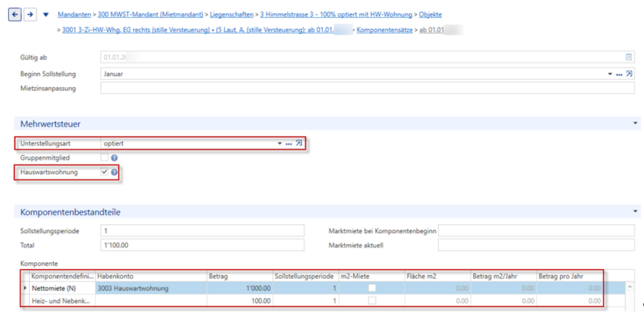Image resolution: width=644 pixels, height=313 pixels.
Task: Collapse the Mehrwertsteuer section
Action: click(635, 123)
